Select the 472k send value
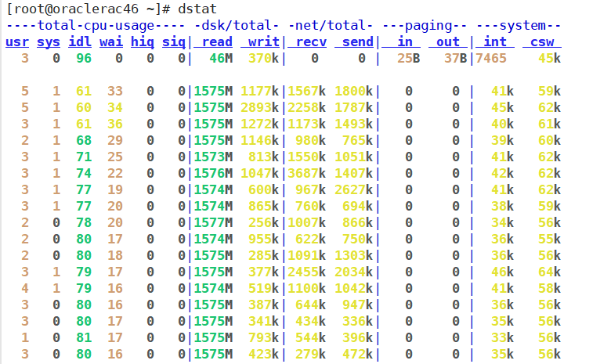 coord(358,355)
